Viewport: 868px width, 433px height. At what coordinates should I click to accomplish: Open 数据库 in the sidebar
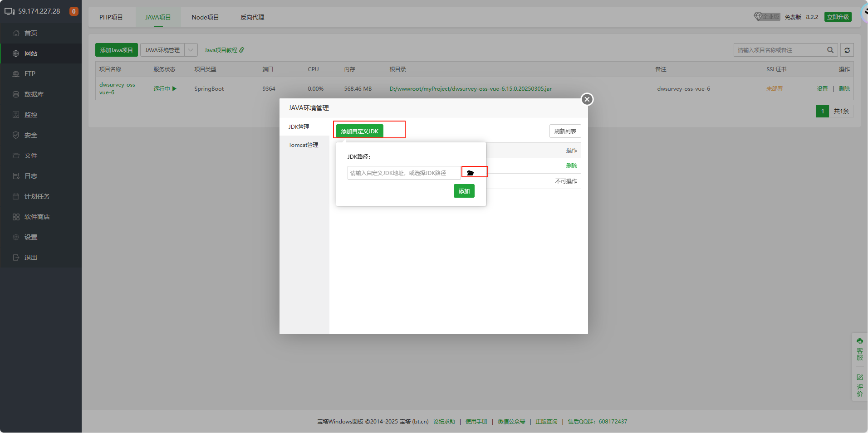34,94
